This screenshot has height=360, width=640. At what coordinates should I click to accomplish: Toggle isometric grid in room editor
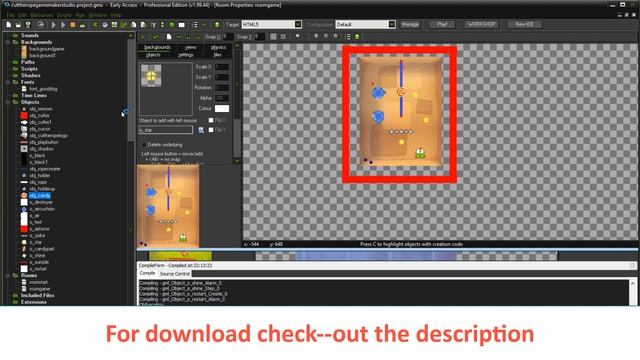point(283,37)
